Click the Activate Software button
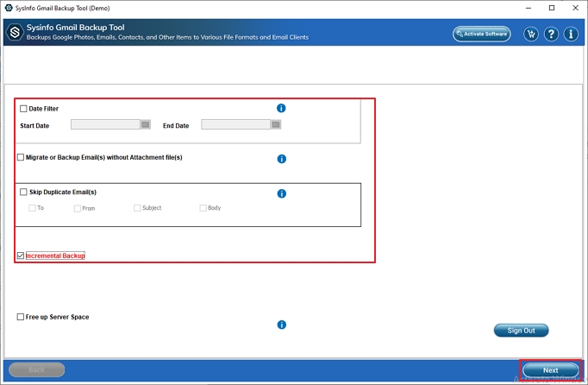 tap(482, 34)
